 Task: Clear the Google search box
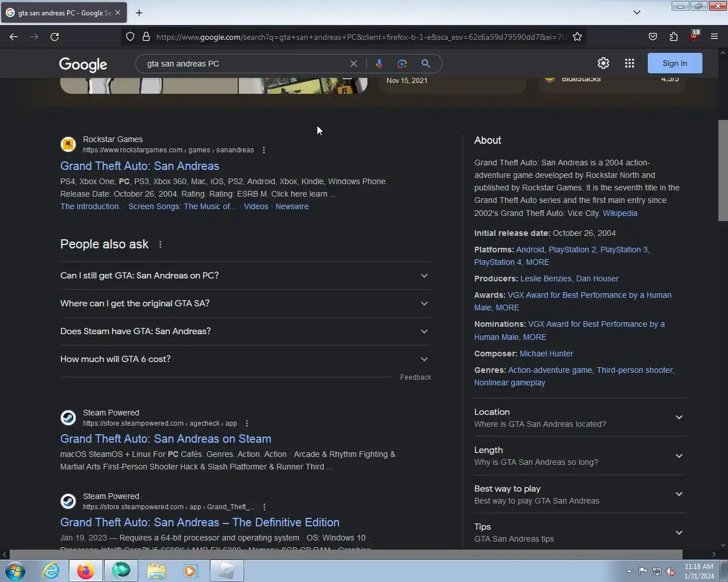354,64
